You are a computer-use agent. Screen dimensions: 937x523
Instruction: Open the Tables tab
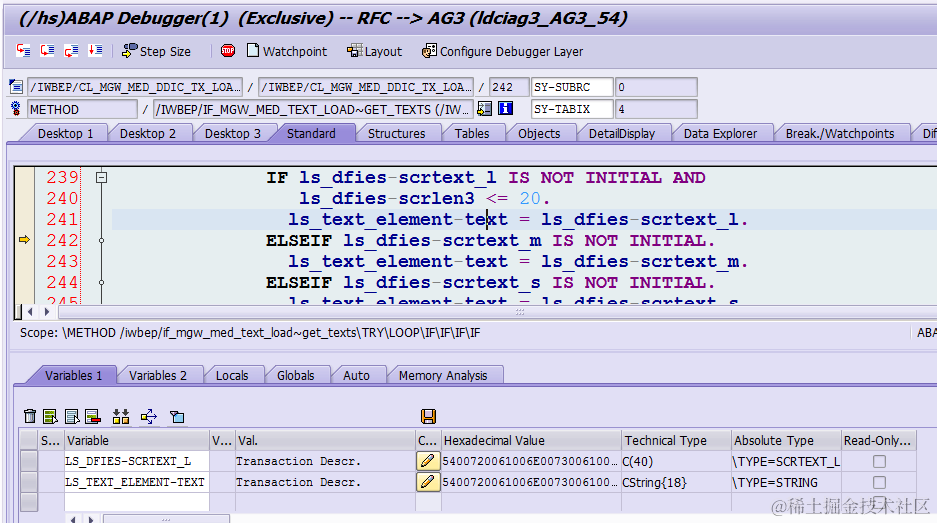coord(472,133)
